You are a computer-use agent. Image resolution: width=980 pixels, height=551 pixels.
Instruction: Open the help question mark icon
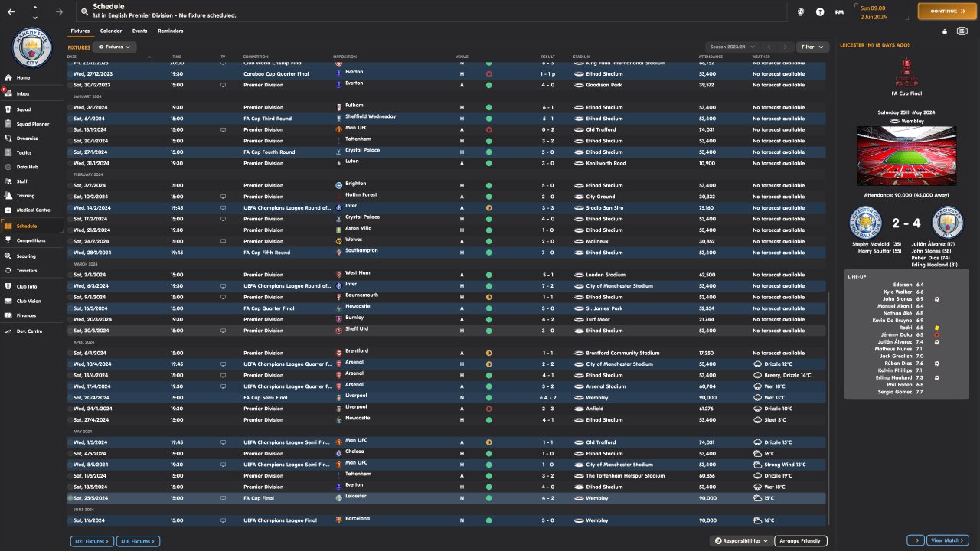pos(820,11)
